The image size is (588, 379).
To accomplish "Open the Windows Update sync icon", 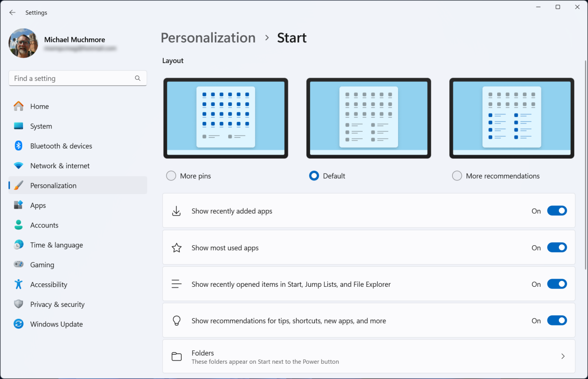I will click(x=19, y=324).
